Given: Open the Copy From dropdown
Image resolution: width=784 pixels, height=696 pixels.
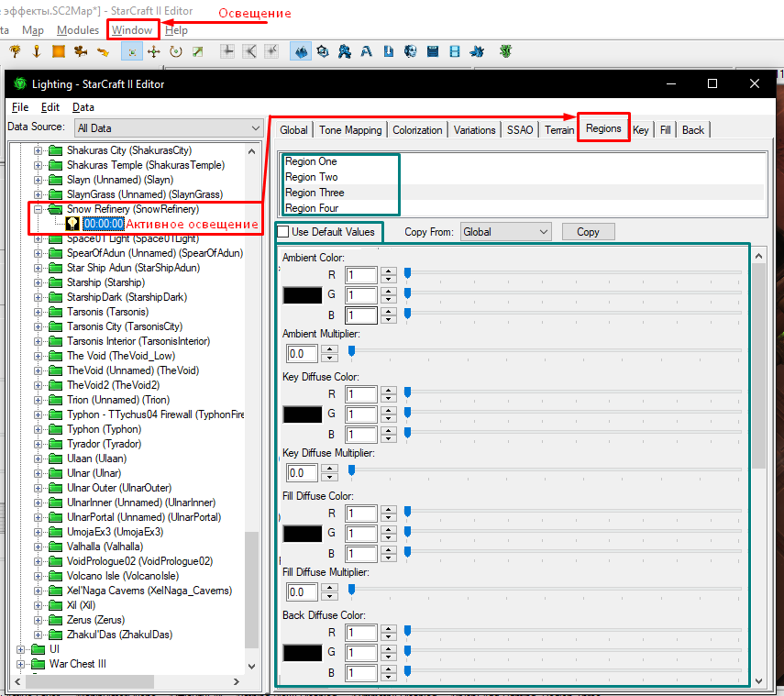Looking at the screenshot, I should click(505, 232).
